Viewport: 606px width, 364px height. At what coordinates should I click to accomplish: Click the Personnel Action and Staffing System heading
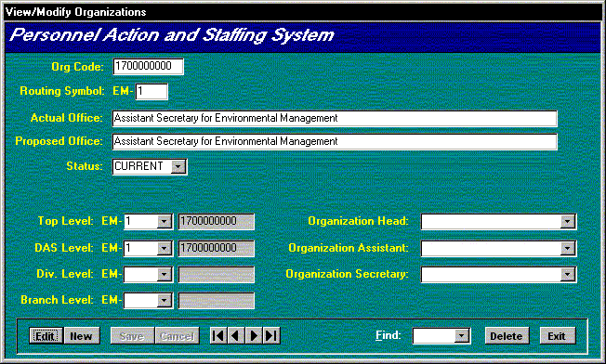[x=172, y=35]
